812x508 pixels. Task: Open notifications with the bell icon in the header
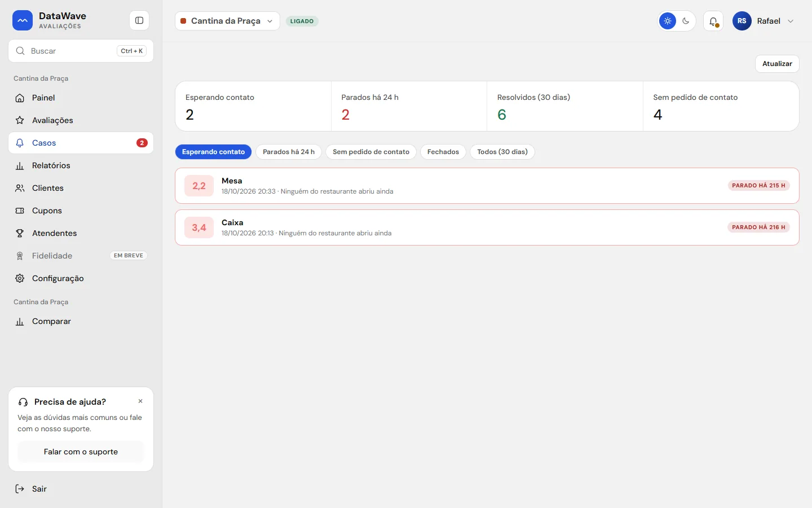(x=713, y=21)
